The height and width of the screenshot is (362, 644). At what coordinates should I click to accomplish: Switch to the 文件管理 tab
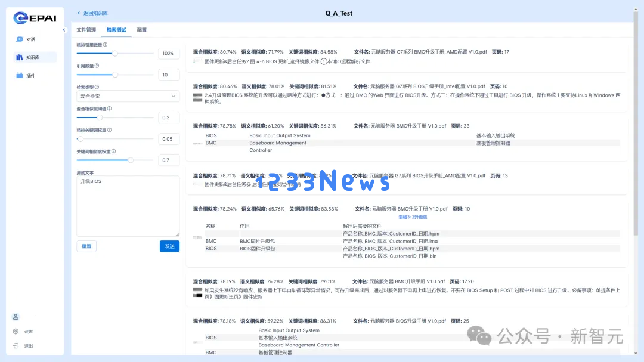tap(86, 30)
